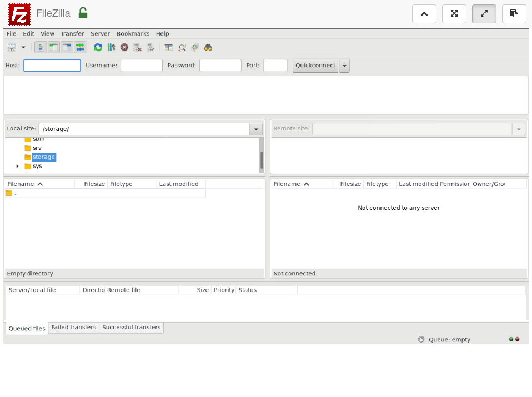Screen dimensions: 532x397
Task: Select the storage folder in tree
Action: pos(44,157)
